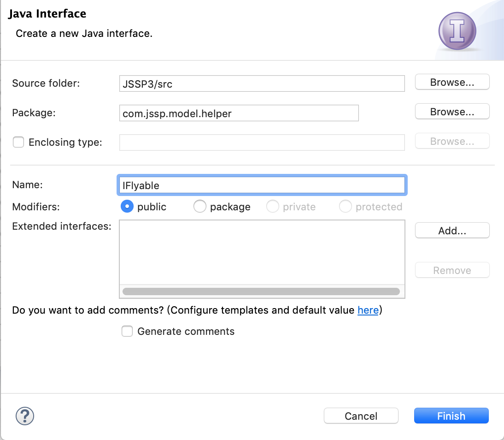
Task: Add an extended interface
Action: click(452, 231)
